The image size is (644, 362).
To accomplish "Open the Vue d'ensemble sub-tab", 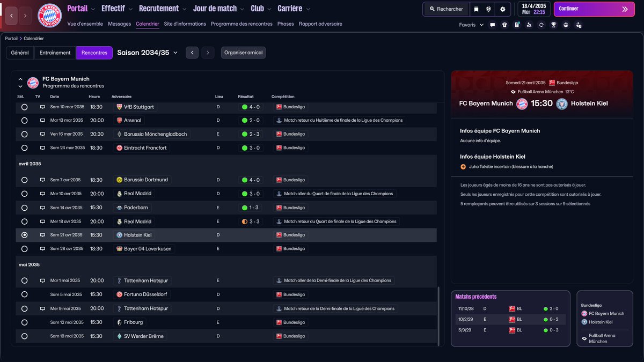I will click(x=85, y=24).
